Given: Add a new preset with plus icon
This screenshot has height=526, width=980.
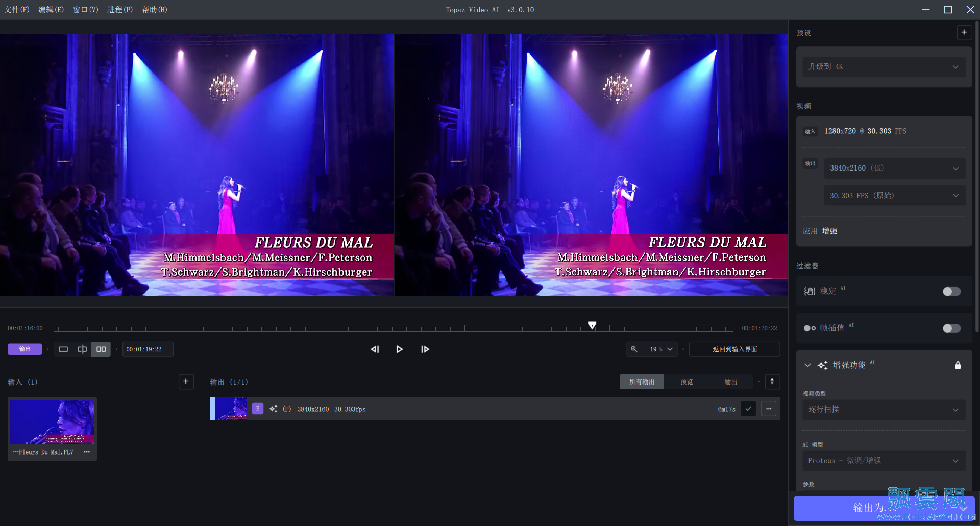Looking at the screenshot, I should coord(964,32).
